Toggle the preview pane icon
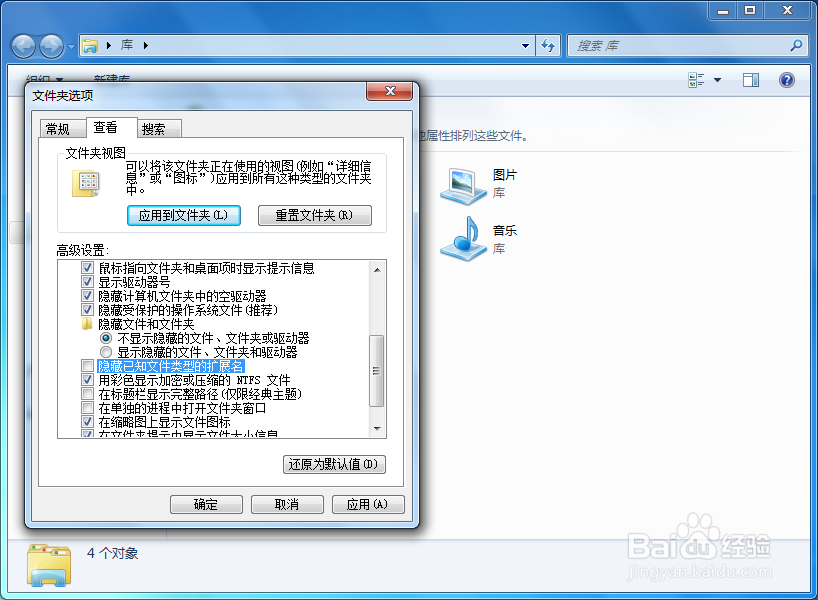 [751, 80]
